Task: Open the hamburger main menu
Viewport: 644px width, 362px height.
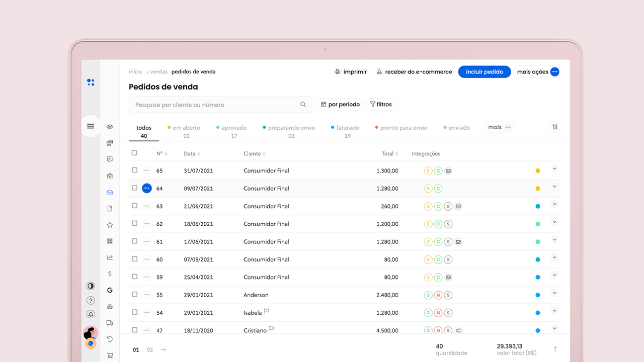Action: [x=91, y=126]
